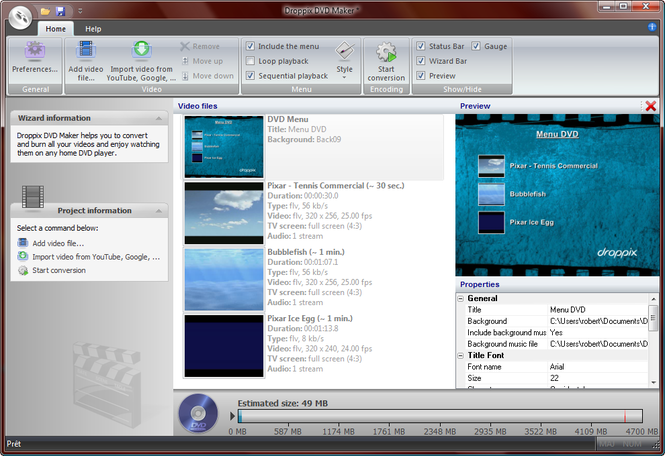Viewport: 665px width, 456px height.
Task: Click the Prêt status bar text
Action: [x=14, y=444]
